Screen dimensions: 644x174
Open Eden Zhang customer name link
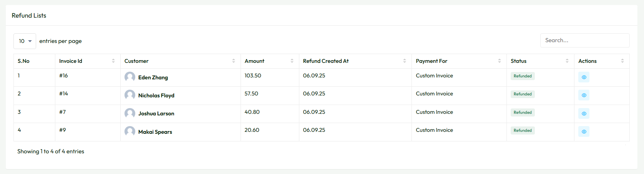153,77
